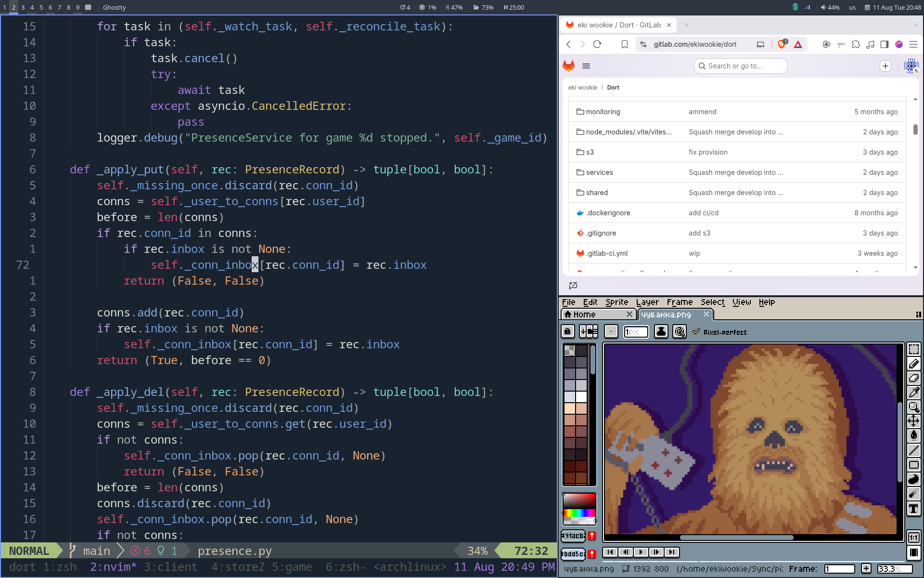Click the volume indicator in the top bar
The width and height of the screenshot is (924, 578).
pyautogui.click(x=830, y=7)
